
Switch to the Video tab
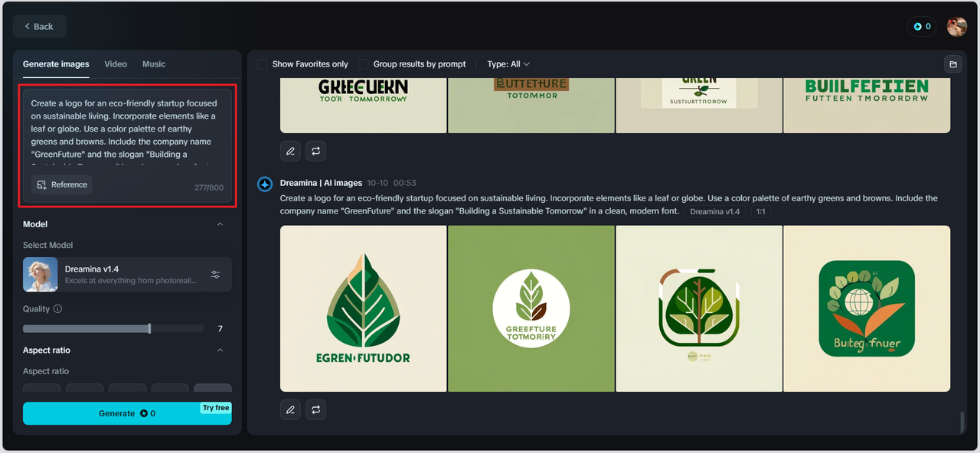click(x=116, y=64)
